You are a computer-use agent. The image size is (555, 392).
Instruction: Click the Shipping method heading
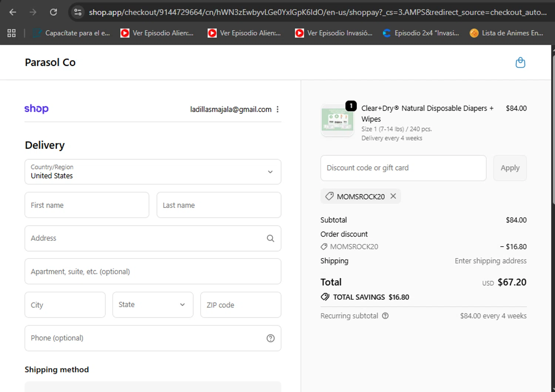coord(57,369)
